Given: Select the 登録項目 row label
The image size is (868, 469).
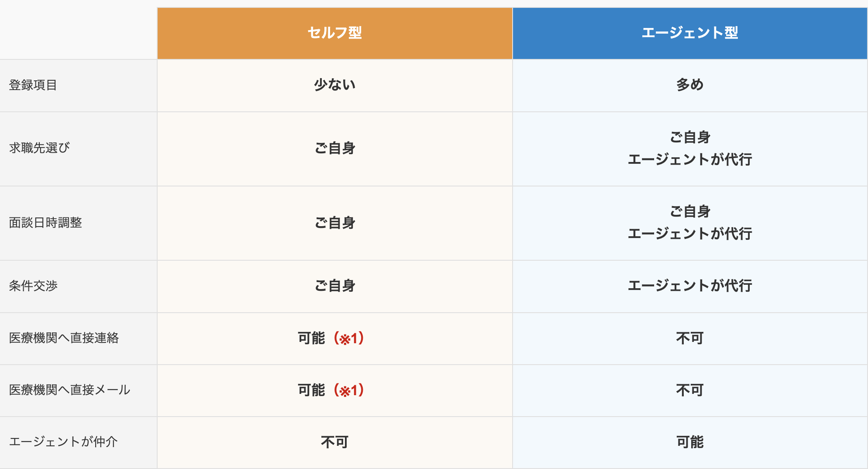Looking at the screenshot, I should coord(33,85).
